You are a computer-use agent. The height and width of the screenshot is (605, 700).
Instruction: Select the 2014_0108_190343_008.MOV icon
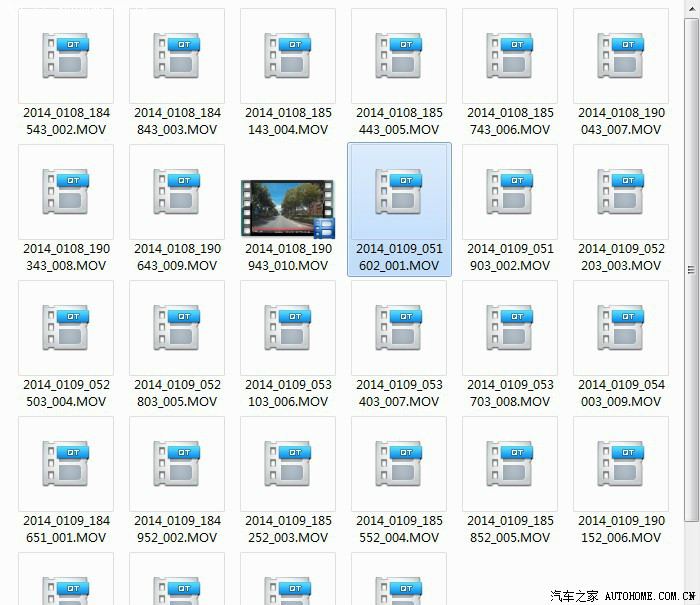[x=66, y=192]
